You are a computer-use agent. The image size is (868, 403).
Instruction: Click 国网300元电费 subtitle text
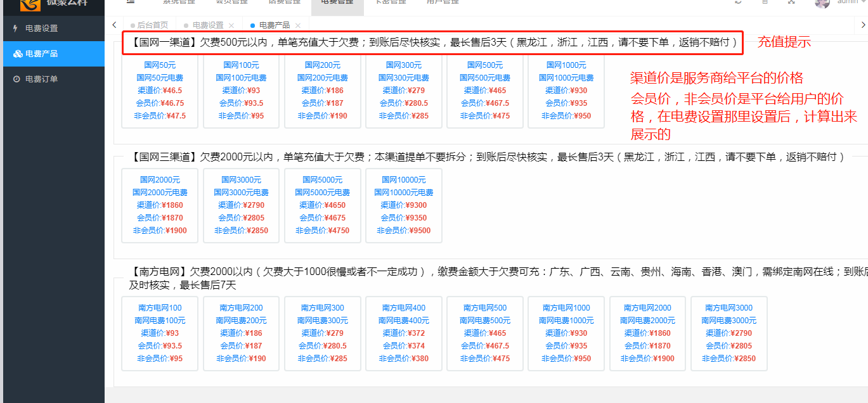403,78
